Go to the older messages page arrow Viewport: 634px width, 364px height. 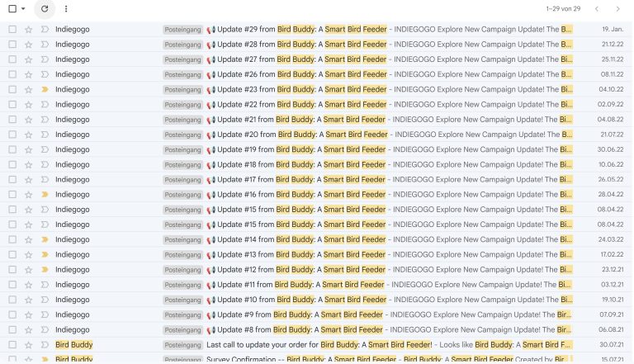point(617,9)
